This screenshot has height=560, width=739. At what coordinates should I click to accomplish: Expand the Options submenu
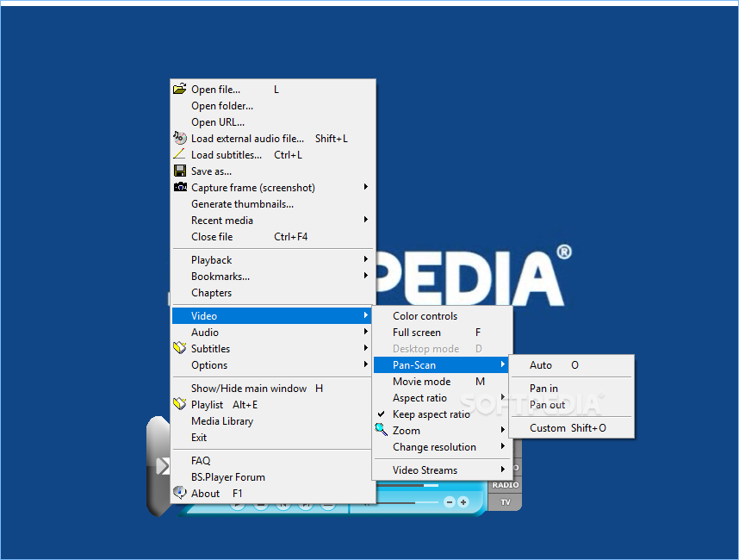point(366,364)
